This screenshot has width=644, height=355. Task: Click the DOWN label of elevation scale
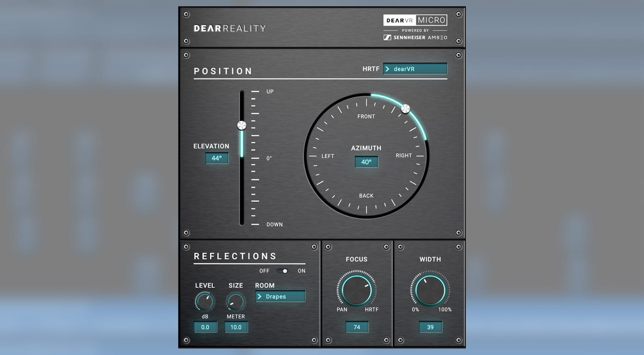(275, 225)
